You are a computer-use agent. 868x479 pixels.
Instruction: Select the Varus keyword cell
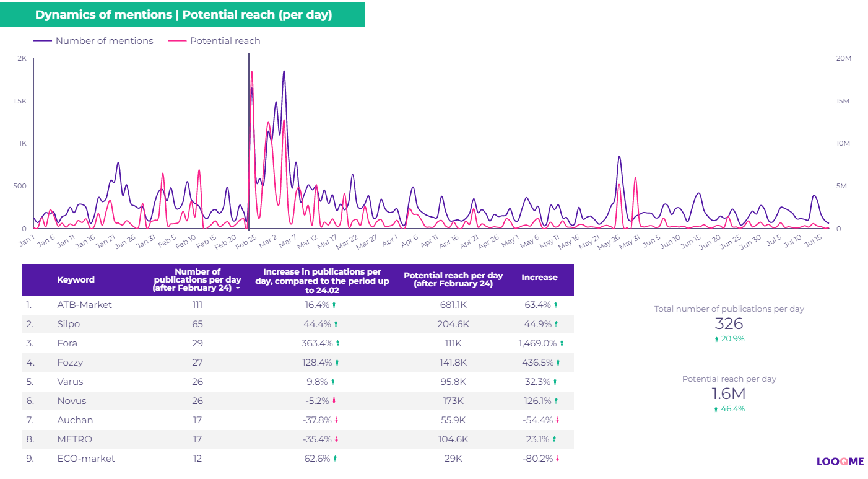(x=69, y=382)
